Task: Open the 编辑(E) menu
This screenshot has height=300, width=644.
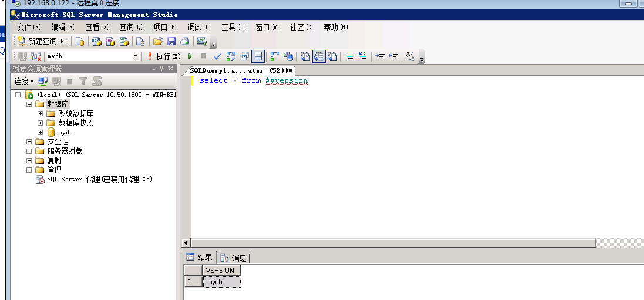Action: click(63, 27)
